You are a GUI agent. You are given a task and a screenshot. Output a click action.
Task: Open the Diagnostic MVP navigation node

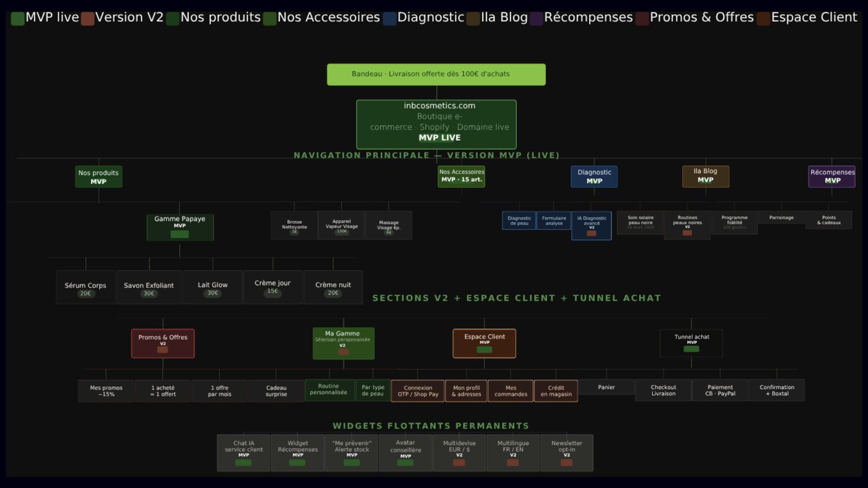tap(594, 177)
